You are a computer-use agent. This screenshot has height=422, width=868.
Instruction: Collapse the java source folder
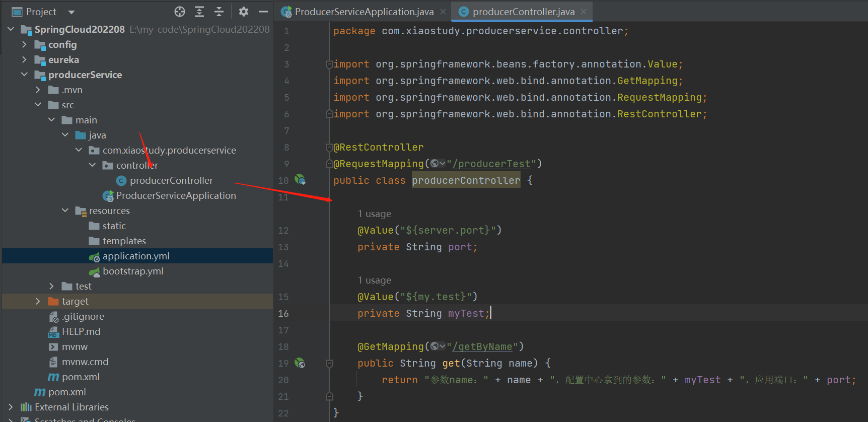pyautogui.click(x=65, y=135)
